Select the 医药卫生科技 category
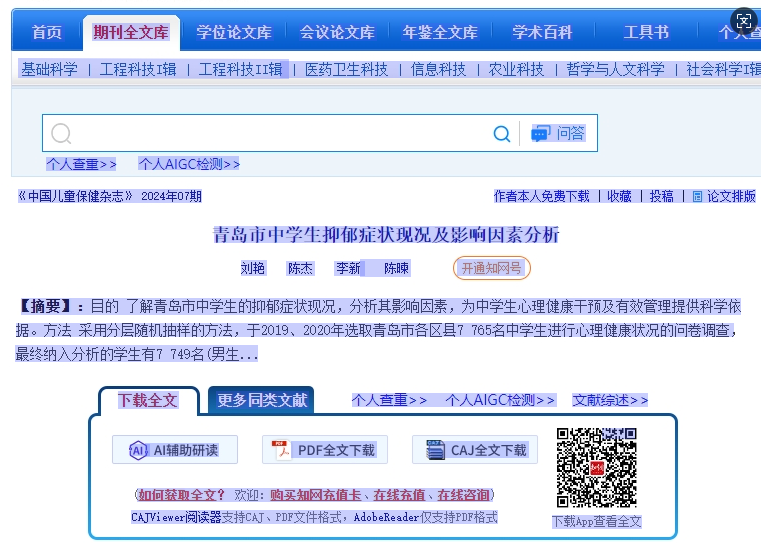This screenshot has height=546, width=761. 346,69
